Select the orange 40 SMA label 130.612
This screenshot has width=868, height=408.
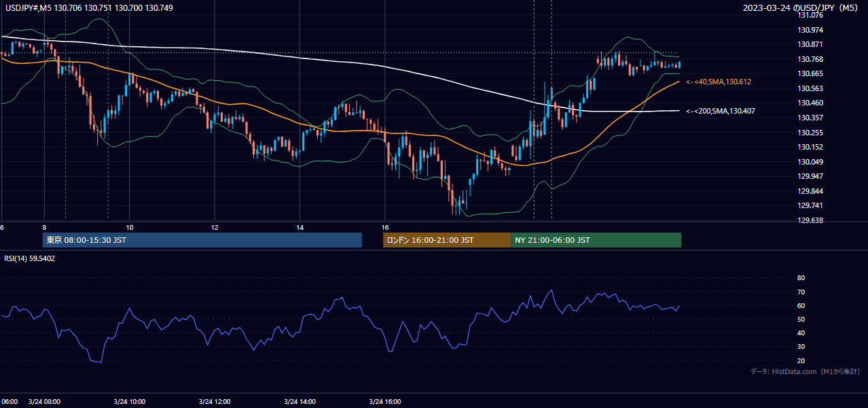(x=719, y=82)
